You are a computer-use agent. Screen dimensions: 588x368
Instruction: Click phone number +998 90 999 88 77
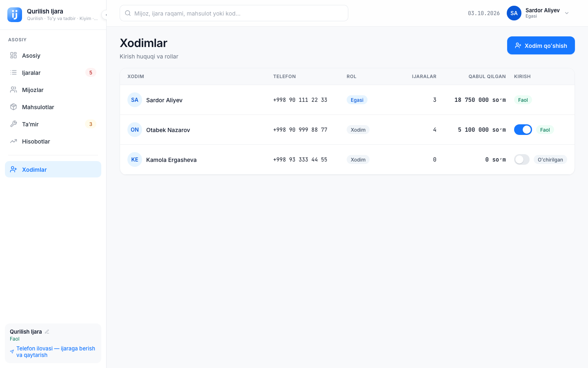point(300,130)
